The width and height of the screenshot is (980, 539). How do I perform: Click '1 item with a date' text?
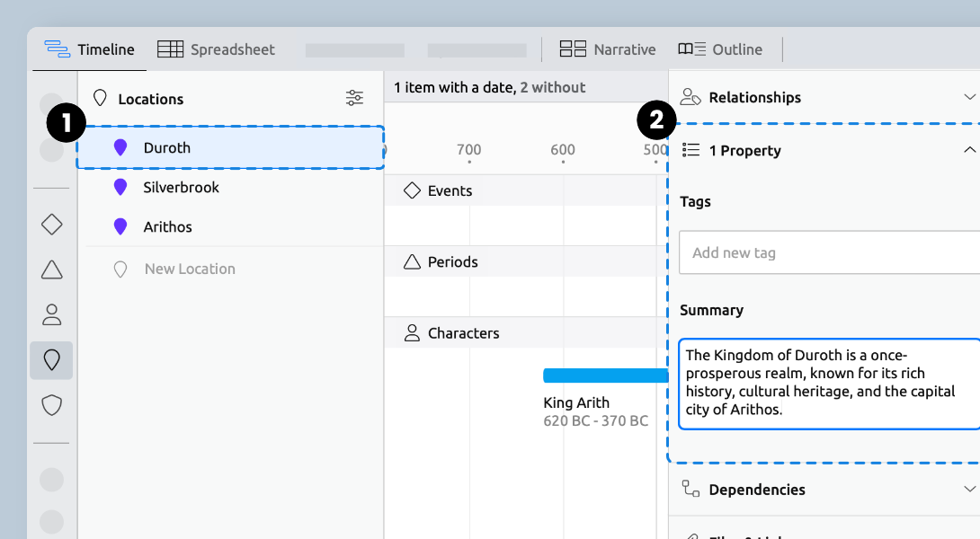tap(454, 87)
